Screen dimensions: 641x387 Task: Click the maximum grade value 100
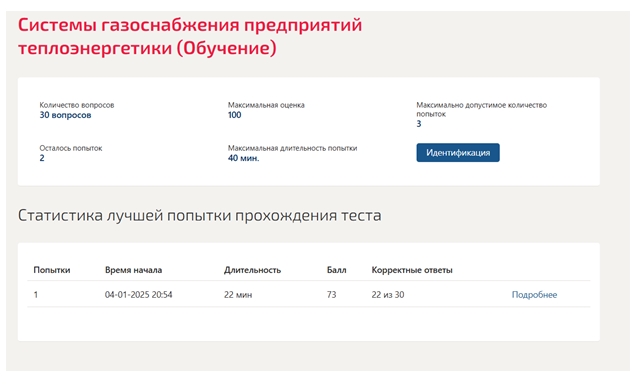point(235,115)
